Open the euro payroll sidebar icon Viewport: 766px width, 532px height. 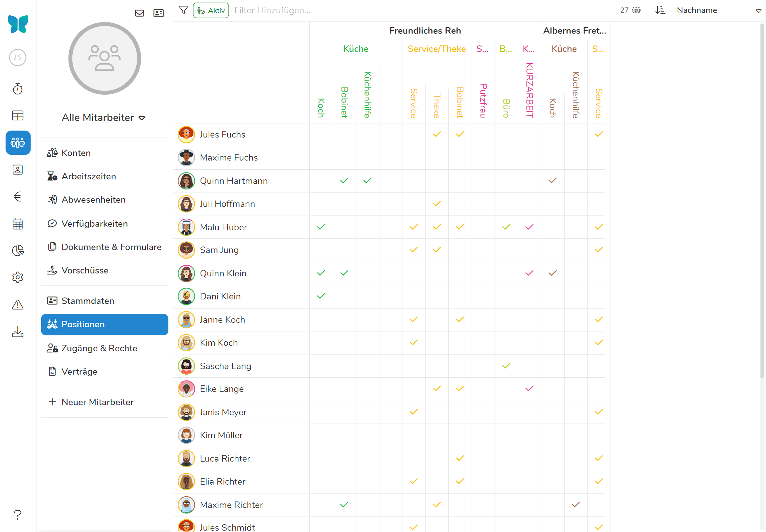[x=18, y=197]
